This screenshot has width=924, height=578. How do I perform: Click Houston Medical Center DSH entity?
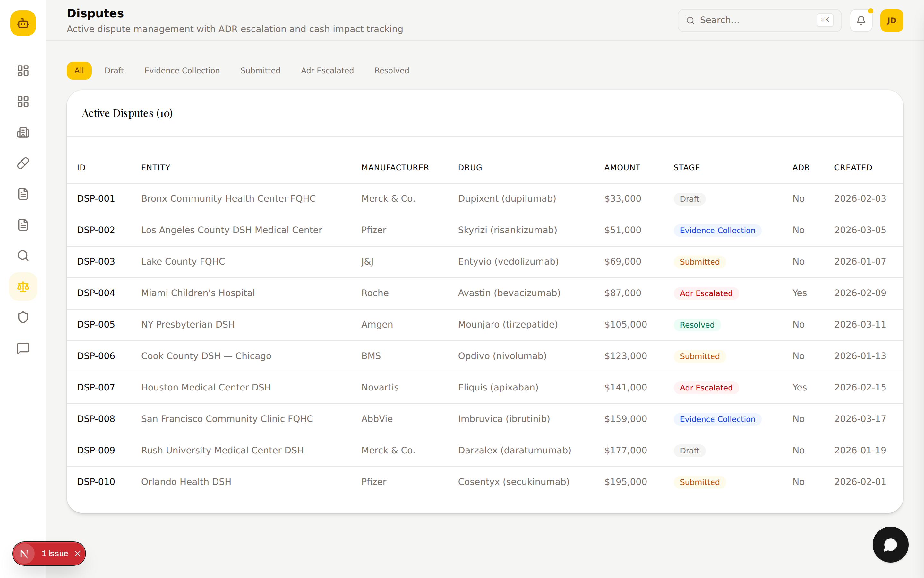[206, 388]
